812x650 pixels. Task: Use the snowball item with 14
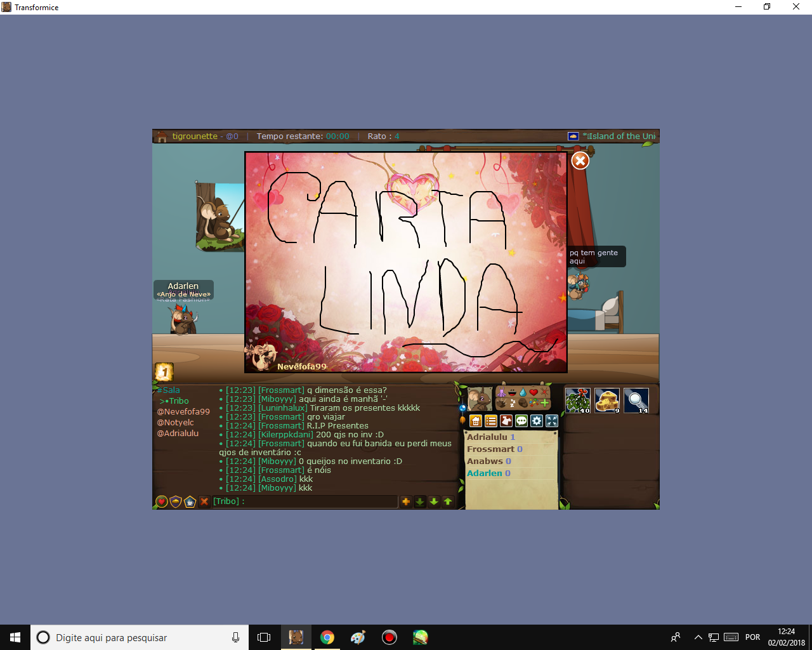point(636,401)
